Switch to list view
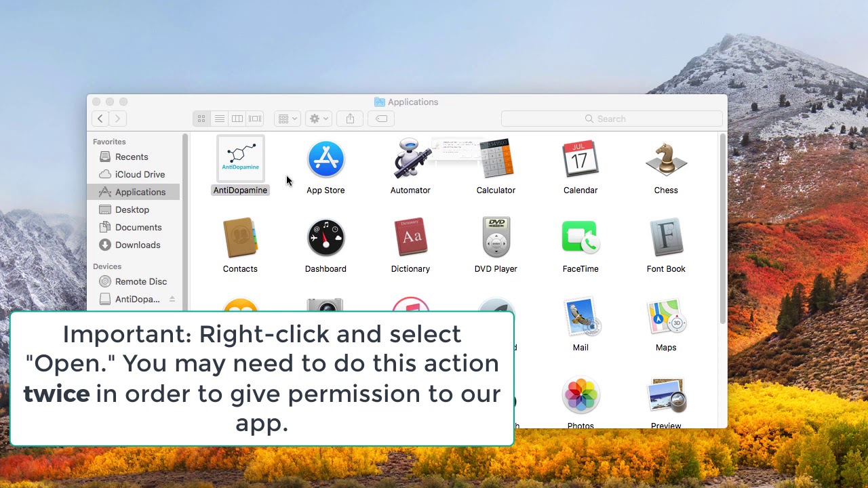868x488 pixels. click(x=220, y=119)
